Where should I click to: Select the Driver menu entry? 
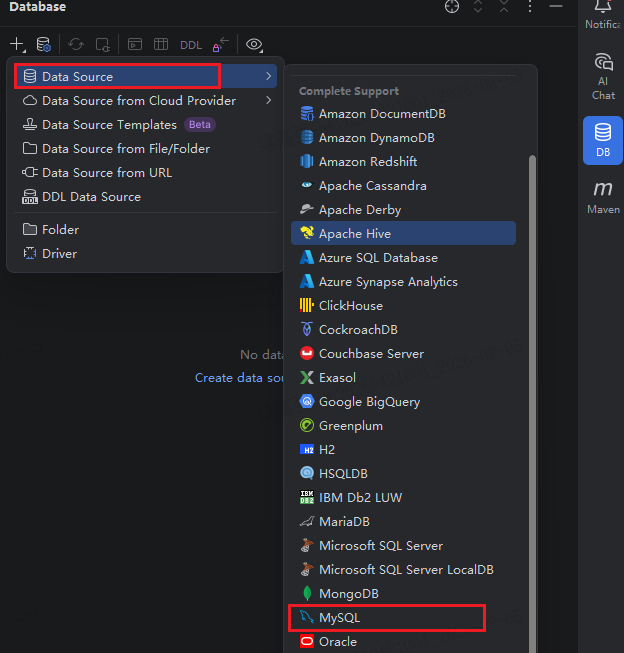click(x=145, y=254)
